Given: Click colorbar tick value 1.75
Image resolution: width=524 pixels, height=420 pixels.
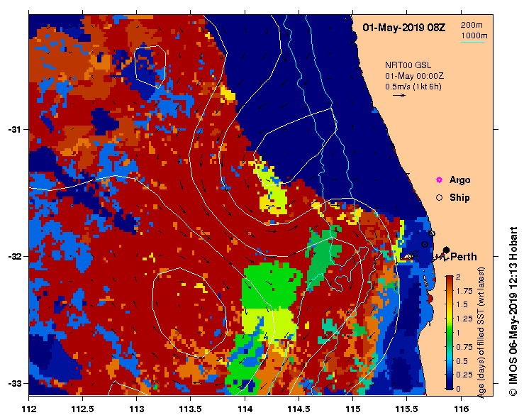Looking at the screenshot, I should [464, 291].
